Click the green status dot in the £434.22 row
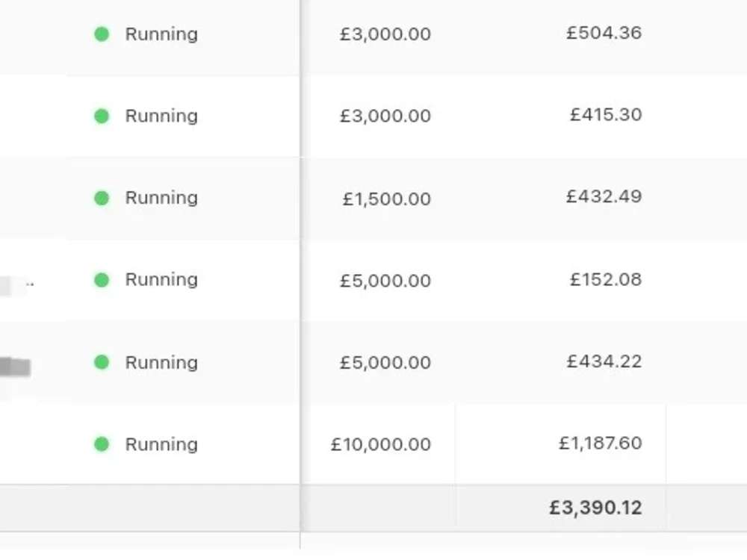This screenshot has width=747, height=560. click(x=102, y=362)
